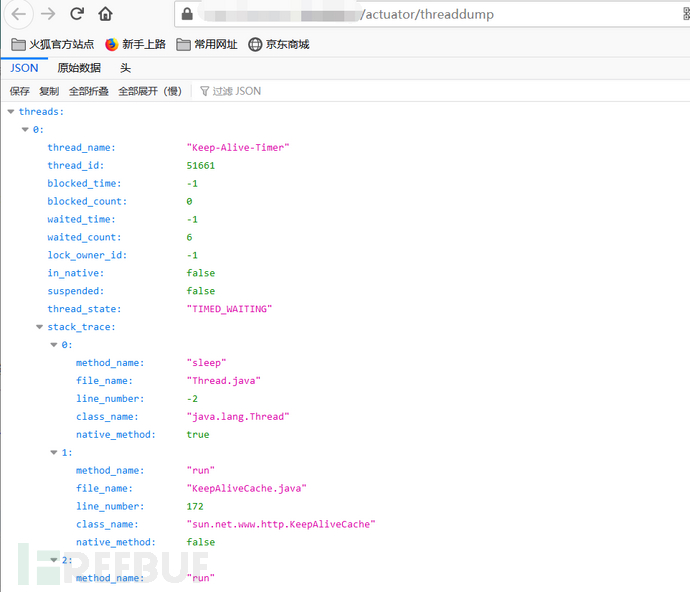Viewport: 690px width, 592px height.
Task: Select the value 51661
Action: [x=201, y=165]
